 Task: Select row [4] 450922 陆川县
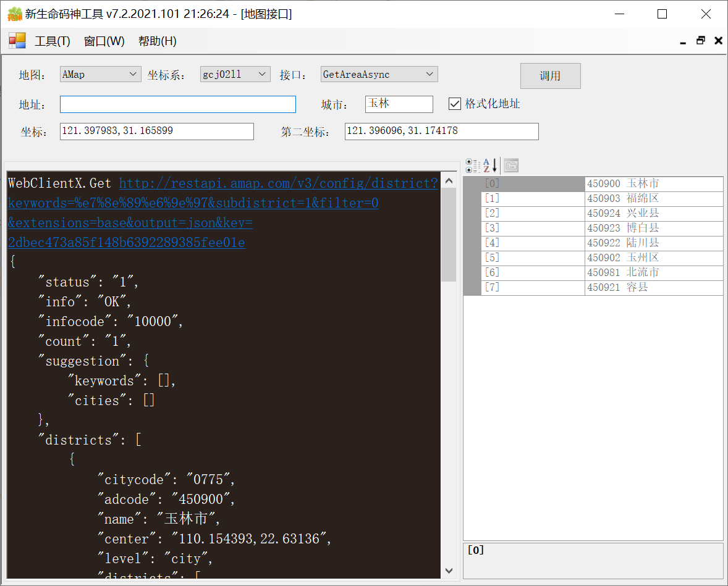[602, 243]
